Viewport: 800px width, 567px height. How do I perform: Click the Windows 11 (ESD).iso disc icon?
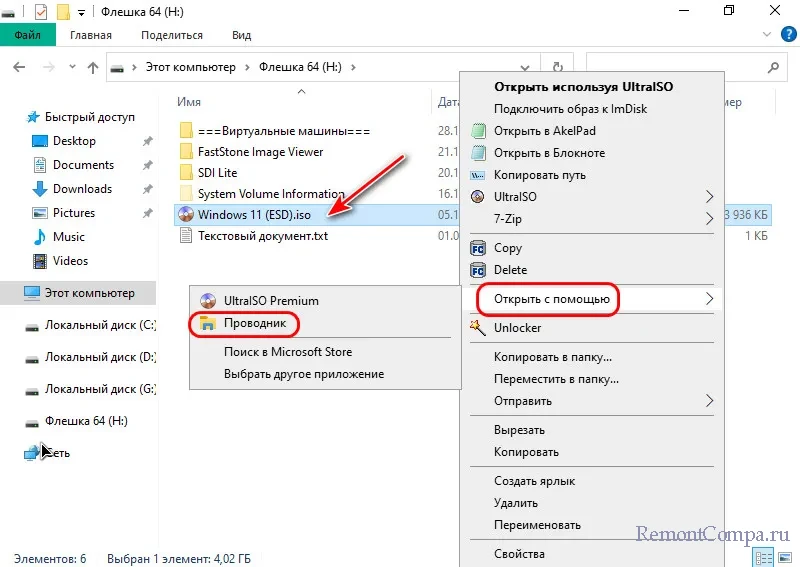[x=186, y=214]
